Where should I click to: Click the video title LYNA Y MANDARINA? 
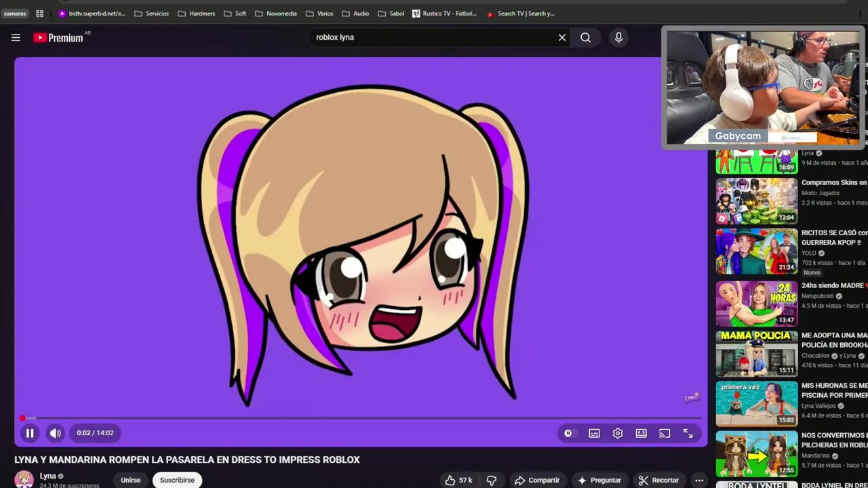187,460
